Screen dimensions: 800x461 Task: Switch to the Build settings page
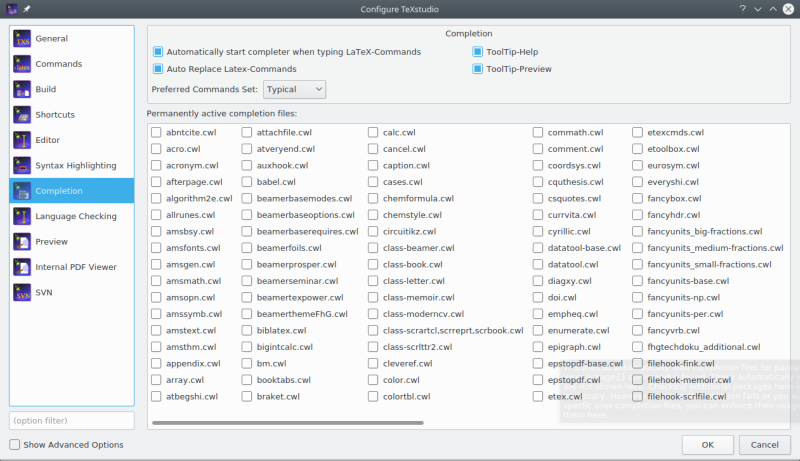[x=71, y=89]
